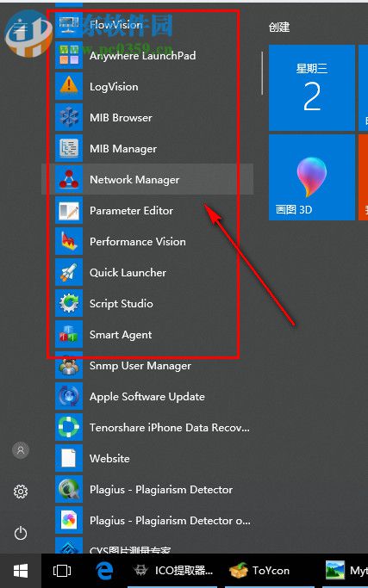Viewport: 368px width, 588px height.
Task: Click the Smart Agent blocks icon
Action: tap(69, 334)
